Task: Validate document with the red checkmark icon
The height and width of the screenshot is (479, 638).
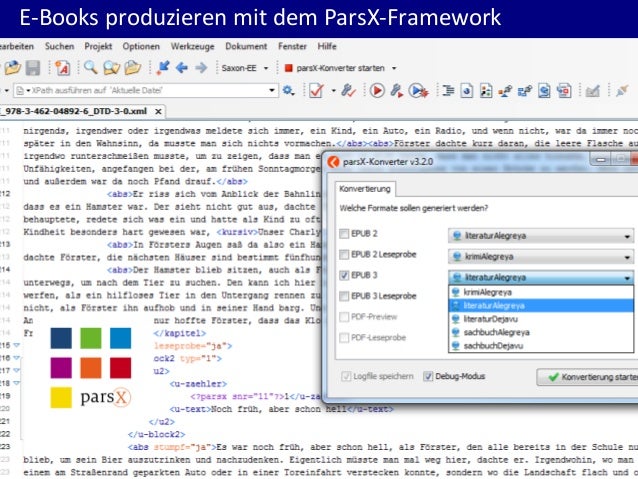Action: tap(316, 90)
